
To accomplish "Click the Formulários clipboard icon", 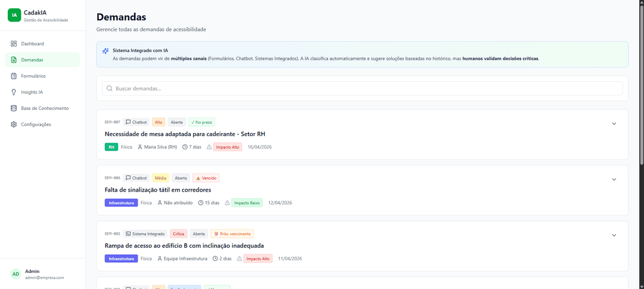I will [x=14, y=76].
